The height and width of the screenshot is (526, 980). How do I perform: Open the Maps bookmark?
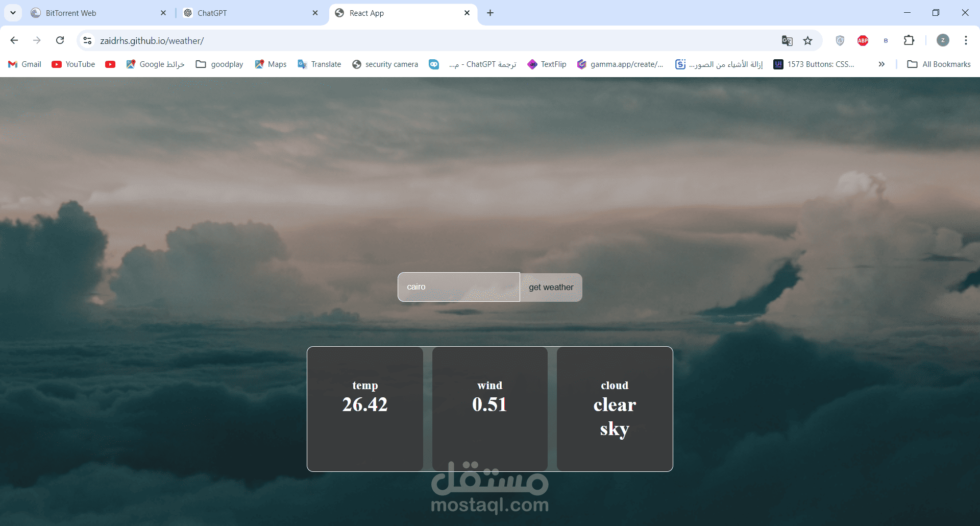pos(271,64)
